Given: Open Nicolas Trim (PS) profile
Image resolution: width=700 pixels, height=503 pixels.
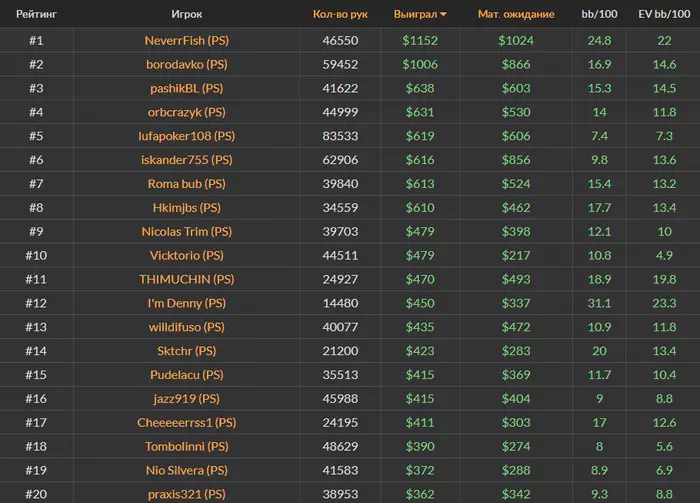Looking at the screenshot, I should (x=186, y=231).
